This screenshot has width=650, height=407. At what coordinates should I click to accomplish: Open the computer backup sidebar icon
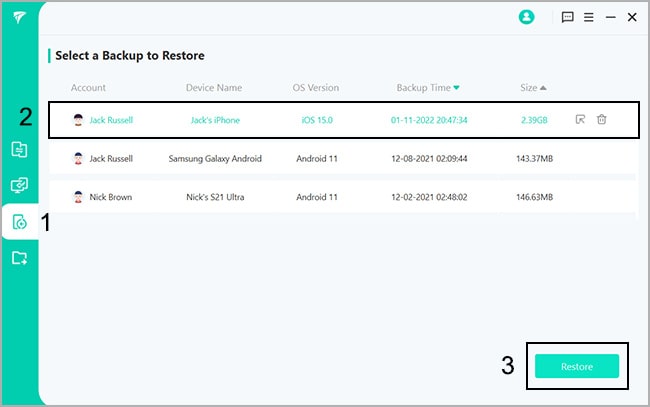(19, 185)
